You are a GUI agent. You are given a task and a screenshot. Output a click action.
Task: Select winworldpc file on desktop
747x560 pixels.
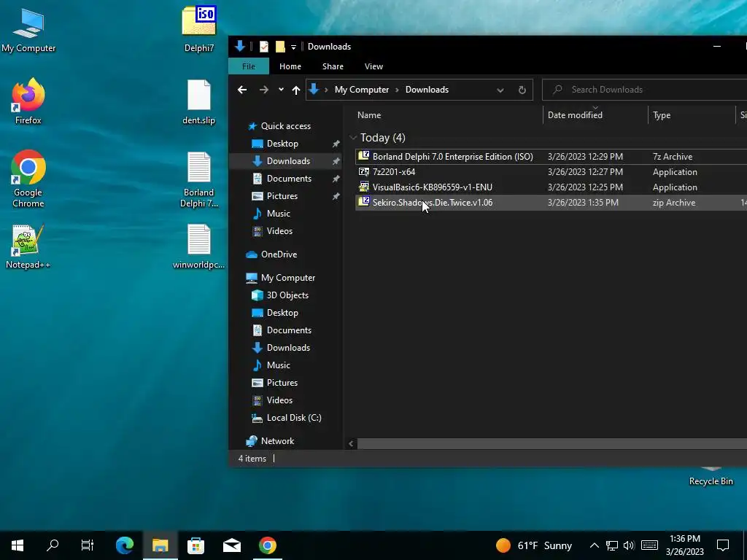click(198, 246)
